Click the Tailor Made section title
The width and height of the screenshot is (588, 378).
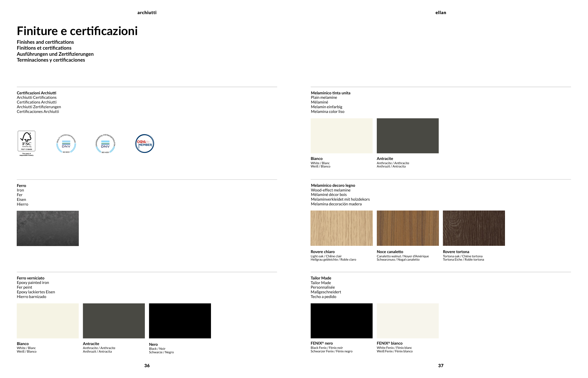[321, 278]
